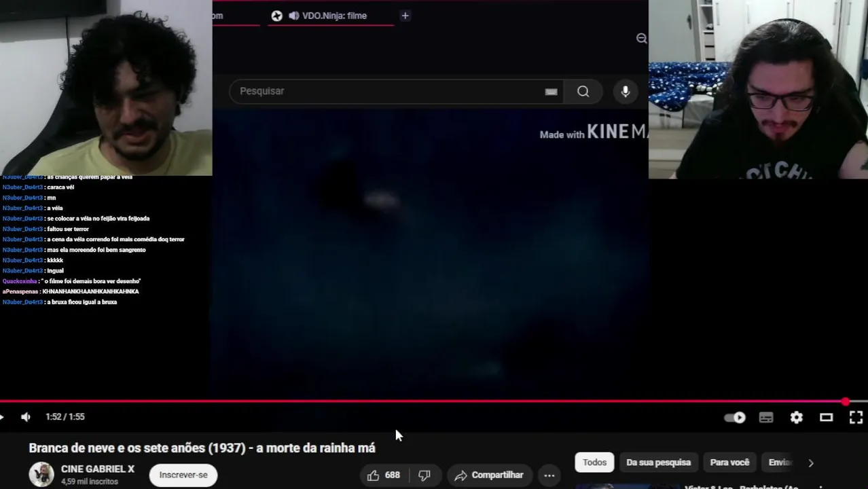Open CINE GABRIEL X channel avatar
The image size is (868, 489).
point(41,474)
